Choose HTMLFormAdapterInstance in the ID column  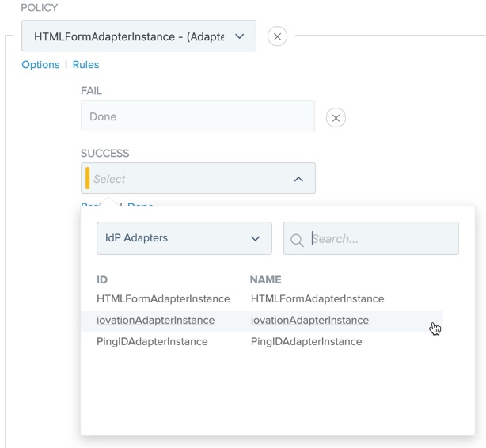coord(163,299)
